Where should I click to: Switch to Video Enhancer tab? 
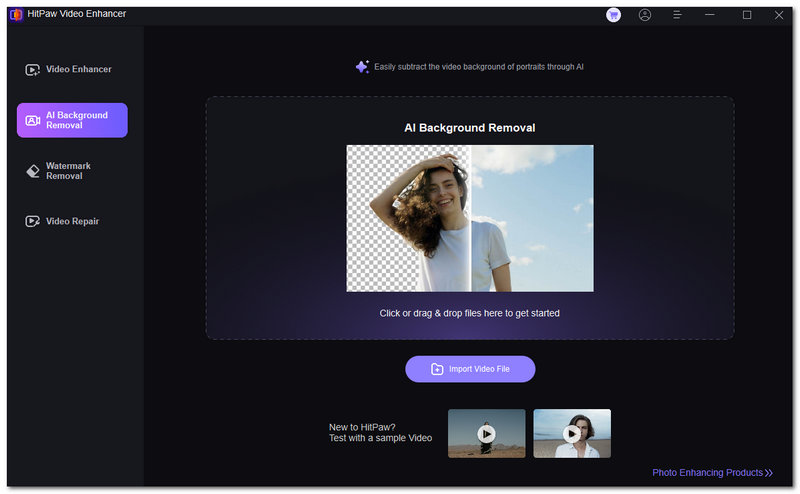pyautogui.click(x=72, y=69)
